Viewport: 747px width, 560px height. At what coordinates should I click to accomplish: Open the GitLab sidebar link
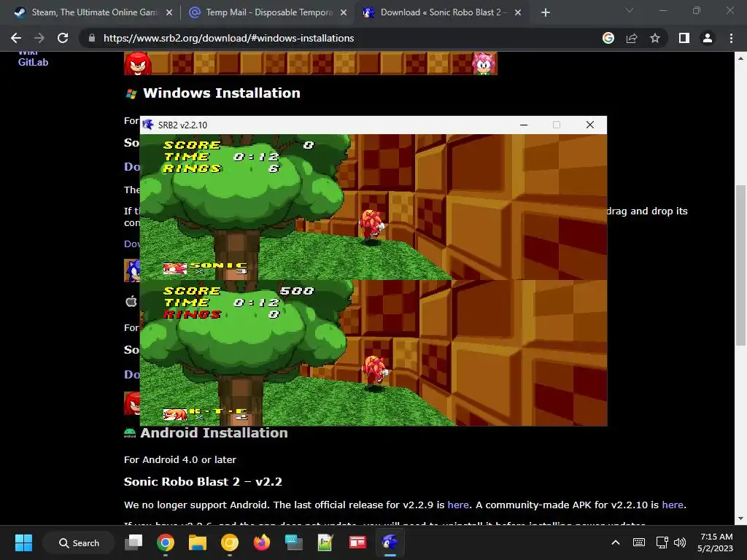tap(33, 63)
